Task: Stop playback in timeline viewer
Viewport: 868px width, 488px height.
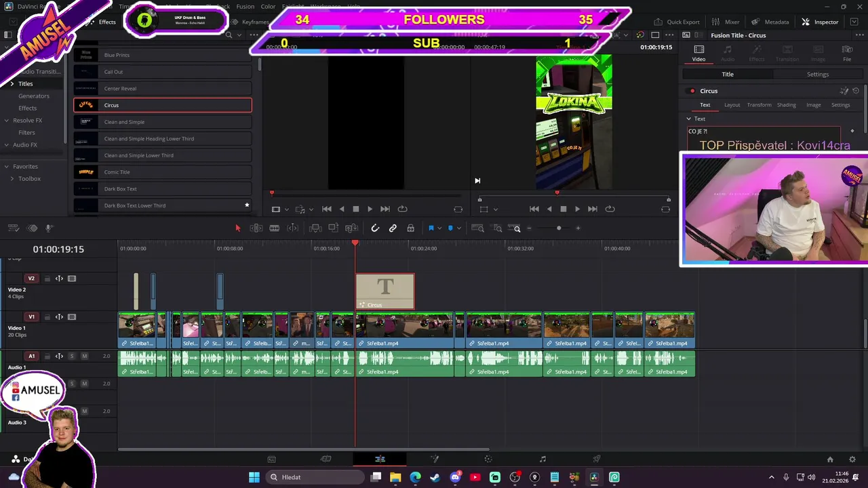Action: point(563,209)
